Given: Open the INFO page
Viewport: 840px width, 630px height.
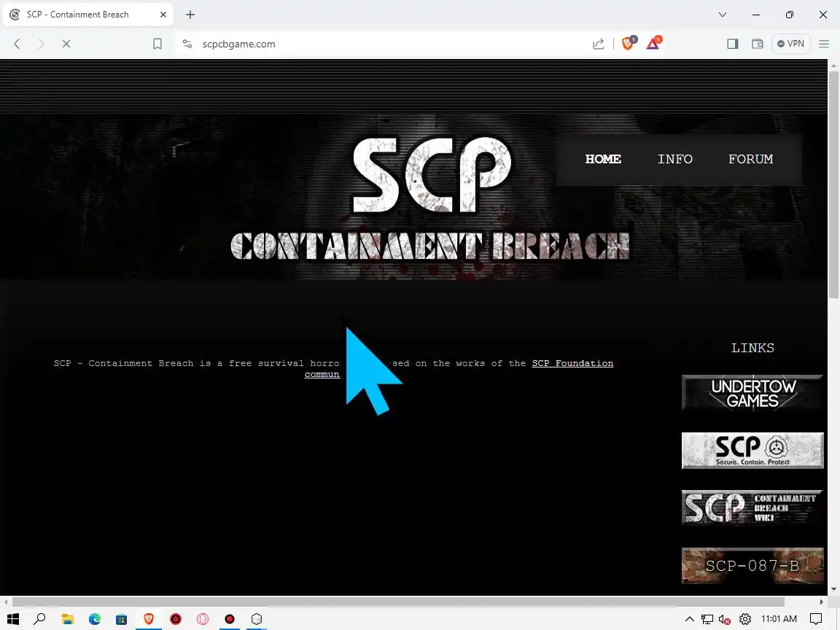Looking at the screenshot, I should point(675,159).
